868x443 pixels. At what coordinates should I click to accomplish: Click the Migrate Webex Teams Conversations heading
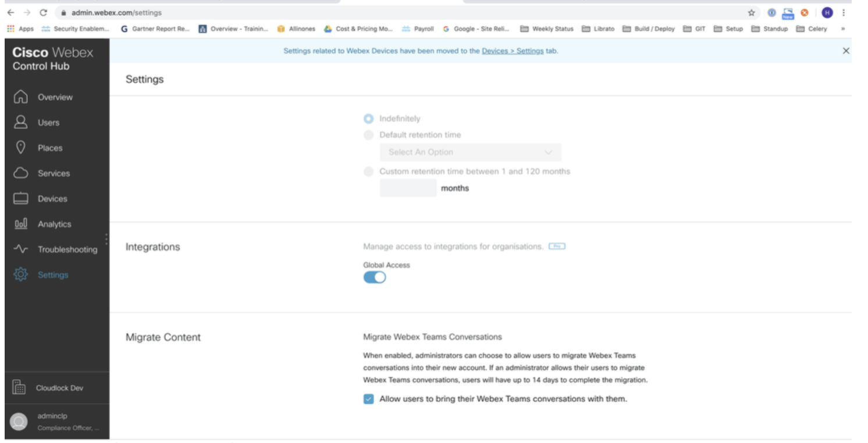pos(432,337)
